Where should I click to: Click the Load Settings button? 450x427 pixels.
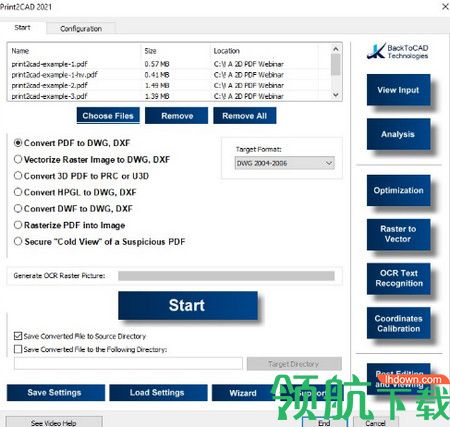point(158,392)
